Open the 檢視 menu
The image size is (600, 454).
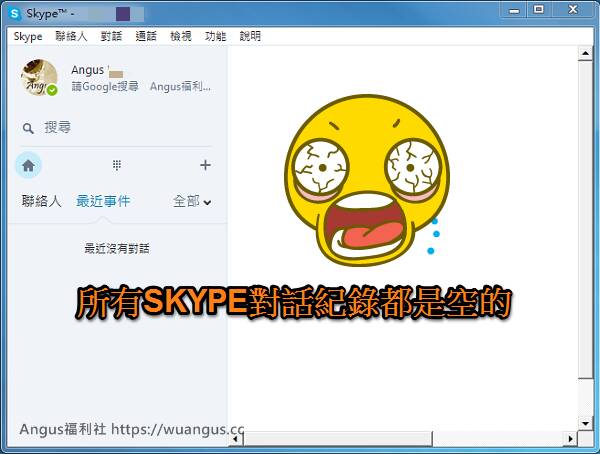click(181, 36)
